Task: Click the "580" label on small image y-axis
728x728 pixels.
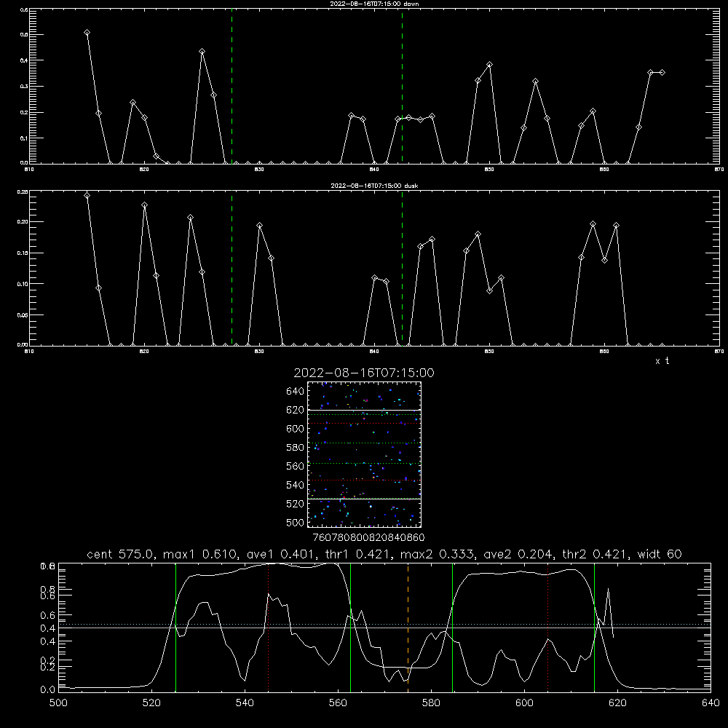Action: [296, 448]
